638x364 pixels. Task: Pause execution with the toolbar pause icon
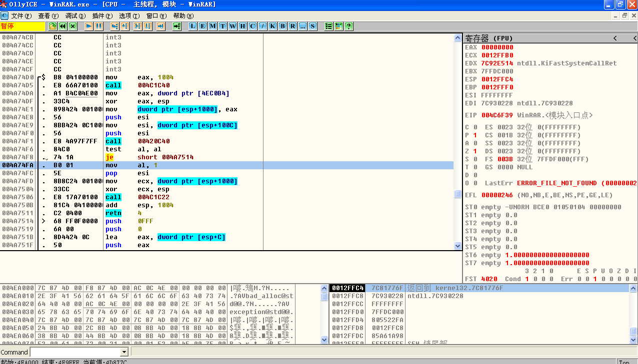tap(99, 26)
